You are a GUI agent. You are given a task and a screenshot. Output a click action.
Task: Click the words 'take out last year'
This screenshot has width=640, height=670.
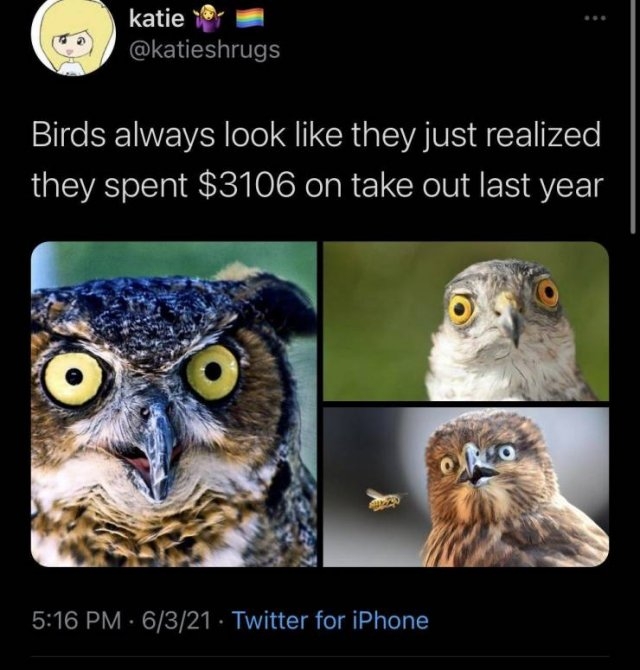[x=477, y=186]
